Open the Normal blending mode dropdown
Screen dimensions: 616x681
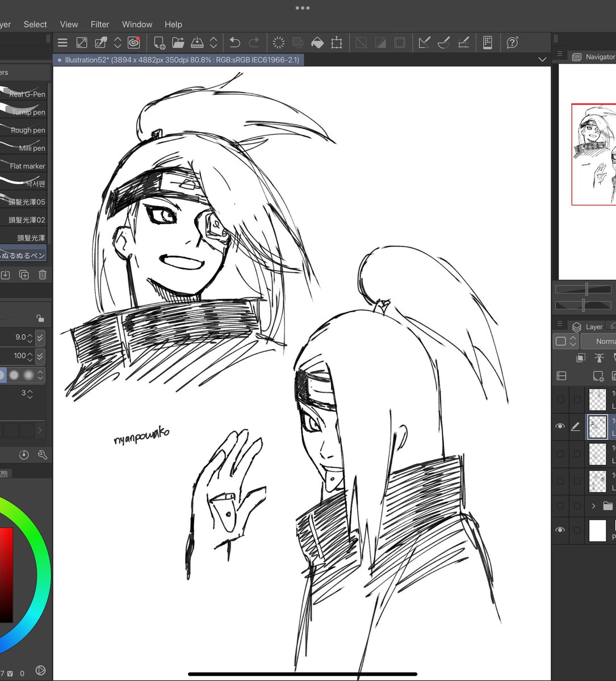(x=598, y=341)
